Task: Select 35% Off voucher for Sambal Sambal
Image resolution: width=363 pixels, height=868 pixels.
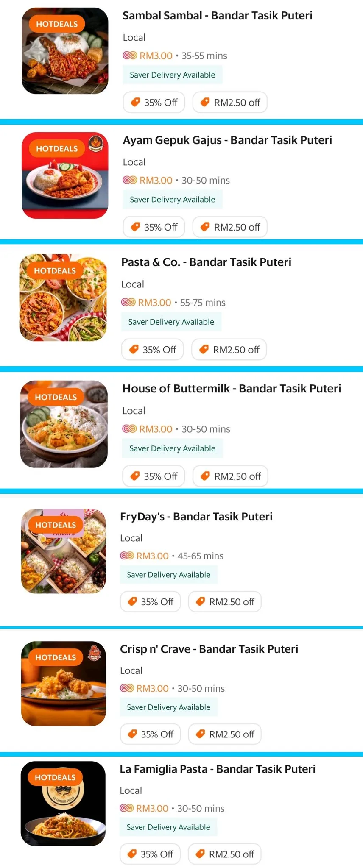Action: [x=154, y=103]
